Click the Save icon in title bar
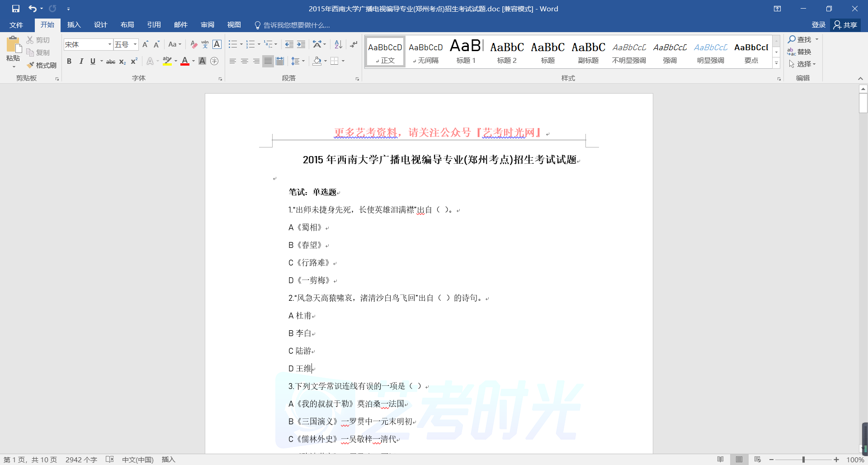This screenshot has height=465, width=868. pyautogui.click(x=16, y=9)
